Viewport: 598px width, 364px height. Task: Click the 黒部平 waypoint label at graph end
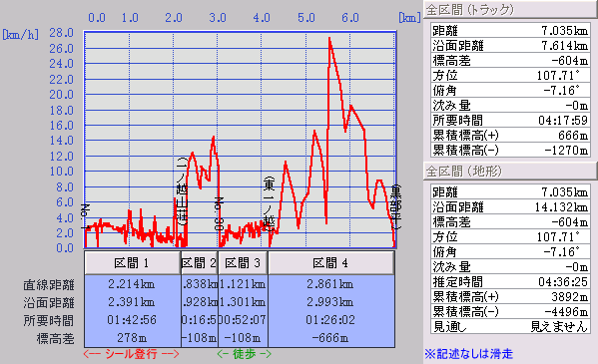[396, 207]
